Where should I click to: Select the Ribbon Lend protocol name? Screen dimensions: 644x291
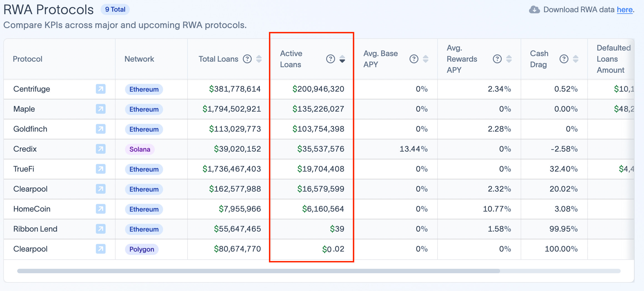tap(35, 229)
